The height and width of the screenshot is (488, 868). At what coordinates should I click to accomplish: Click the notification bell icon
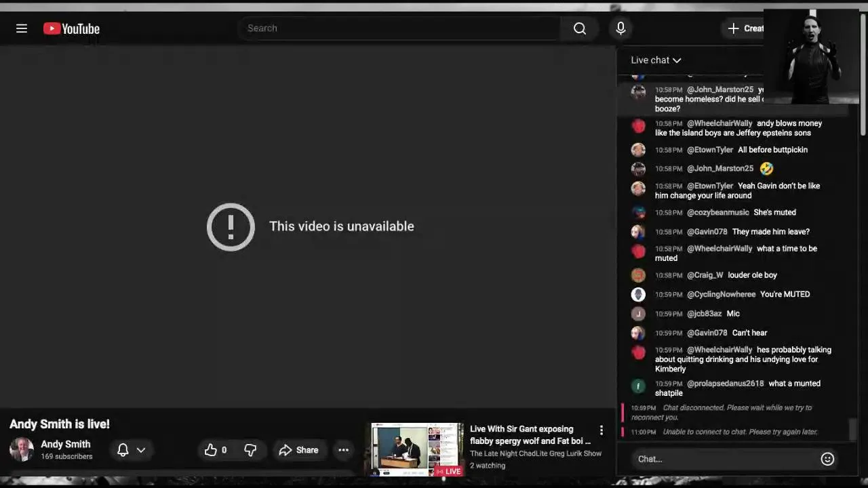point(123,450)
